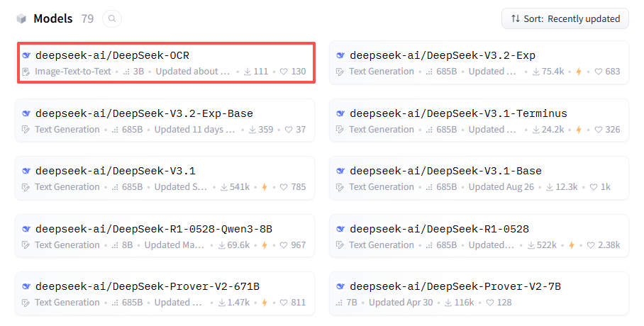Open deepseek-ai/DeepSeek-R1-0528-Qwen3-8B model
The image size is (644, 326).
coord(165,236)
